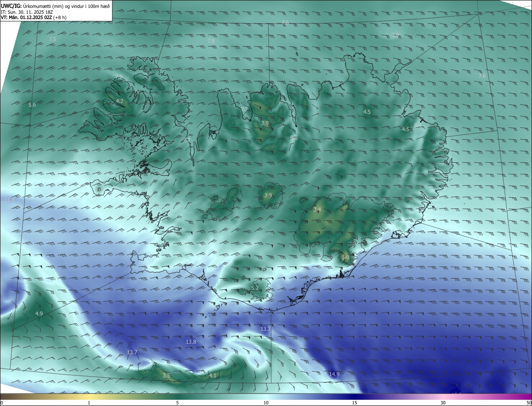Viewport: 532px width, 406px height.
Task: Click the 7.5 value label on the map
Action: (52, 39)
